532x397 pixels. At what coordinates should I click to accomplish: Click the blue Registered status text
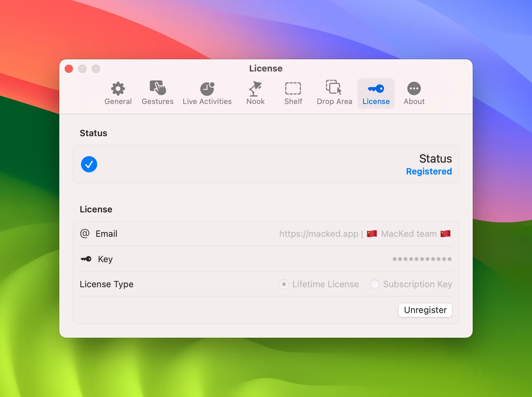(429, 171)
